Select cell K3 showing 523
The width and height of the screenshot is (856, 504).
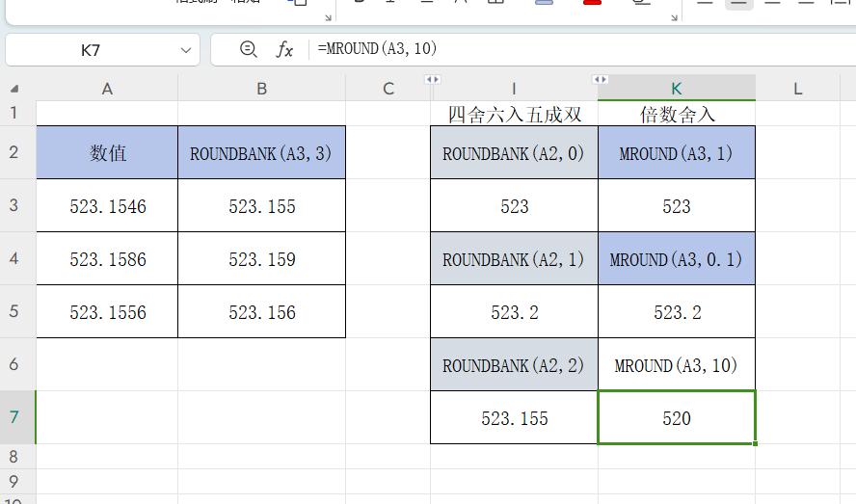click(677, 205)
